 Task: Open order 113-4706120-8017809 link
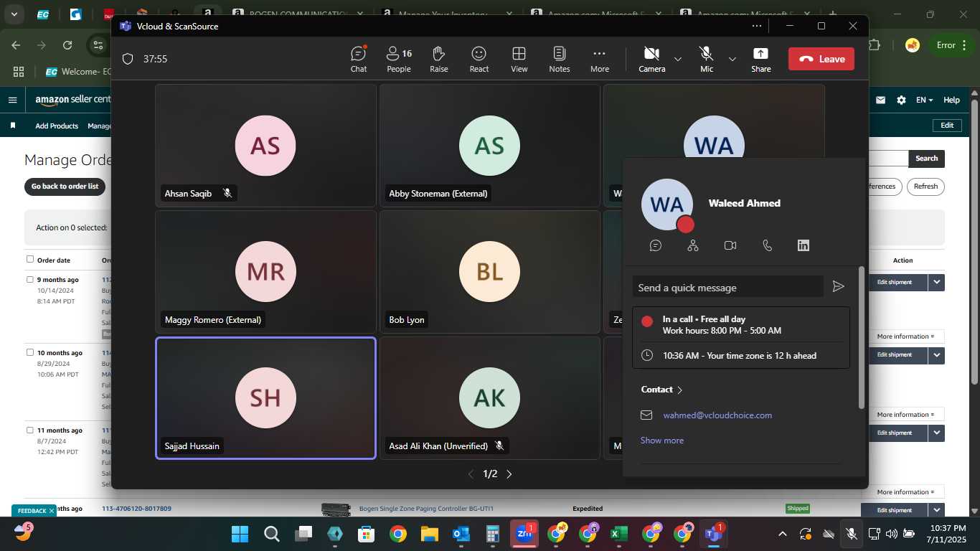click(x=136, y=509)
